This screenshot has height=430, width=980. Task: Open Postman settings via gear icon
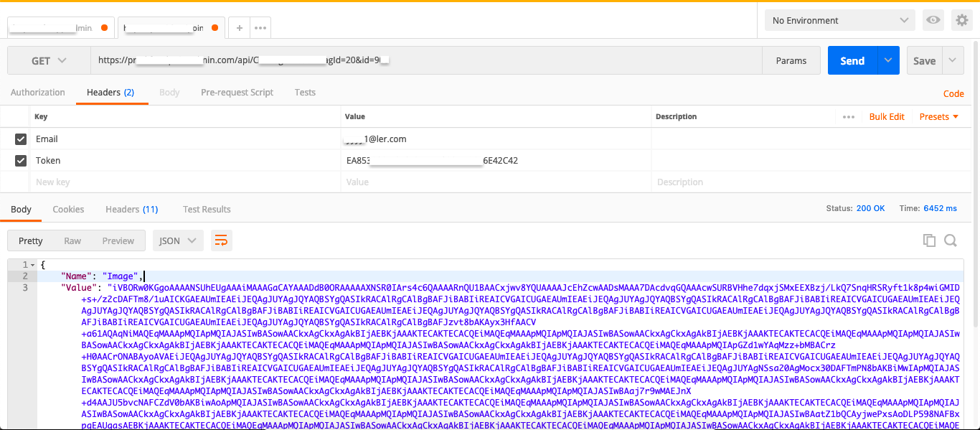pyautogui.click(x=962, y=20)
